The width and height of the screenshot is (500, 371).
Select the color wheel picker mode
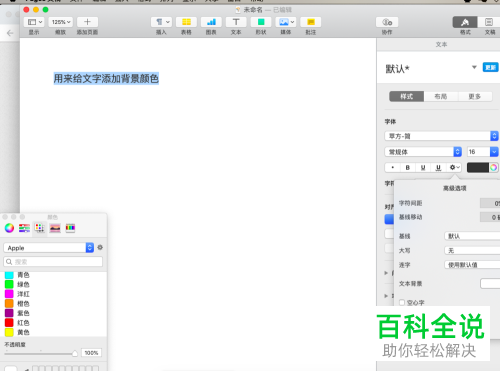pos(9,228)
